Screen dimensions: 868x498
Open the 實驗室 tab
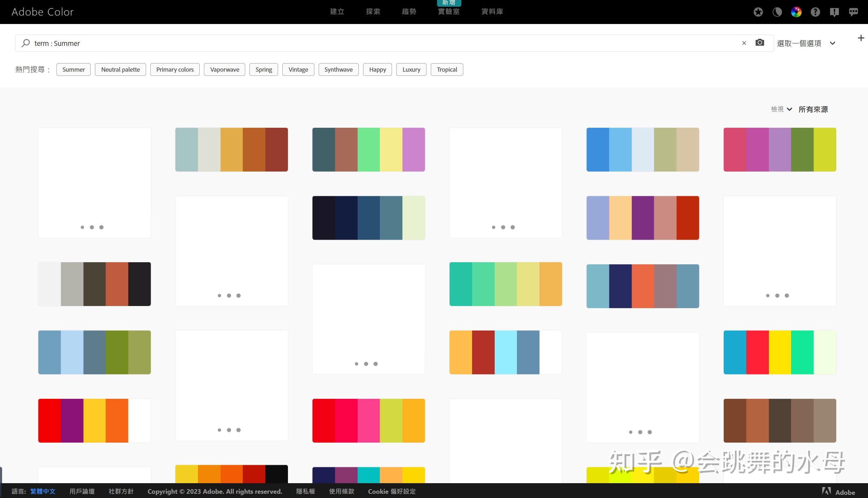448,12
